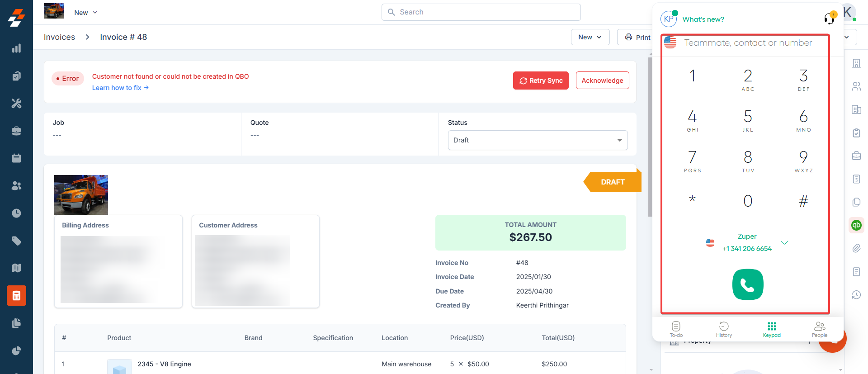Open the briefcase icon in left sidebar
The height and width of the screenshot is (374, 868).
tap(16, 131)
